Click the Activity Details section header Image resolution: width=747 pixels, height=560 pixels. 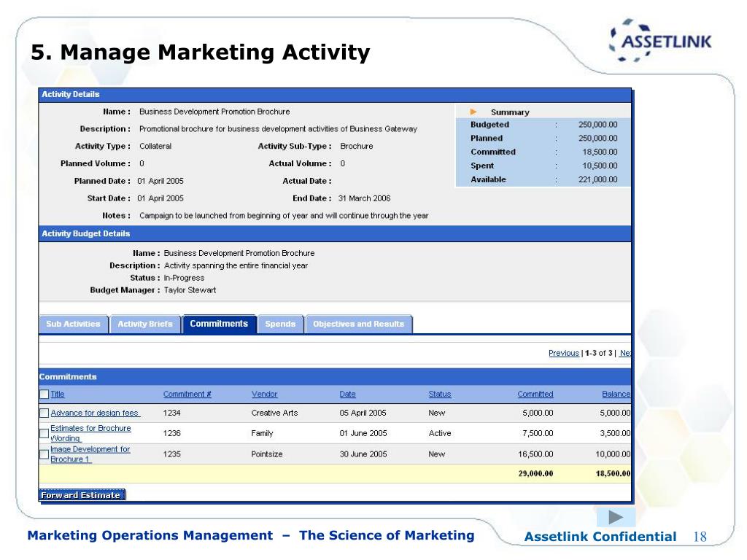[x=335, y=95]
